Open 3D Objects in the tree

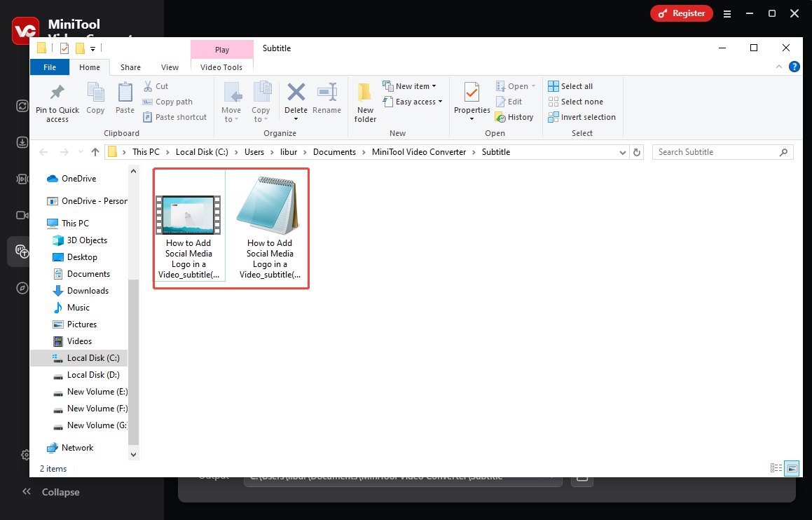coord(80,240)
